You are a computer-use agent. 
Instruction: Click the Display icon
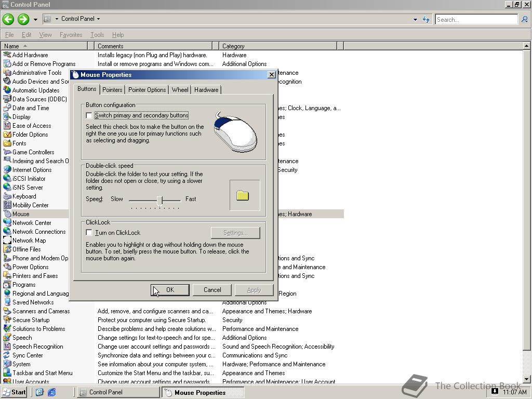coord(7,116)
